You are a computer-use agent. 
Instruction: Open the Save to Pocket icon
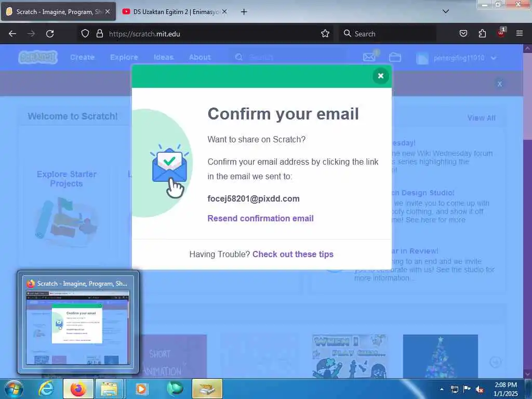(463, 34)
